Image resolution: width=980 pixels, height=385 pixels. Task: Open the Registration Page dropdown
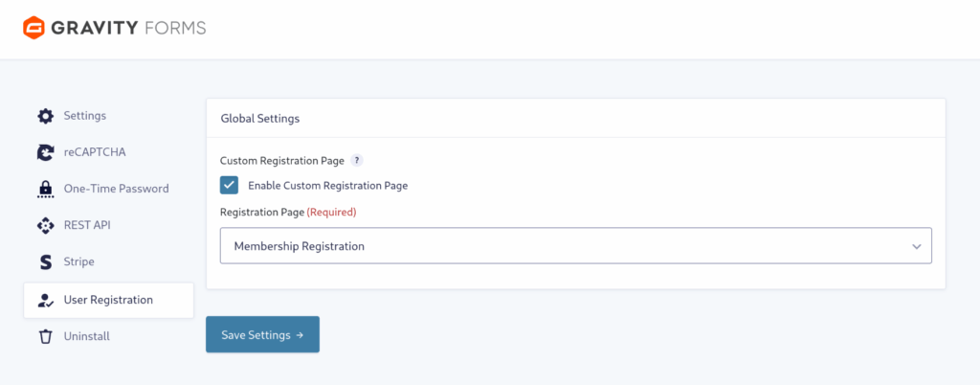point(575,246)
